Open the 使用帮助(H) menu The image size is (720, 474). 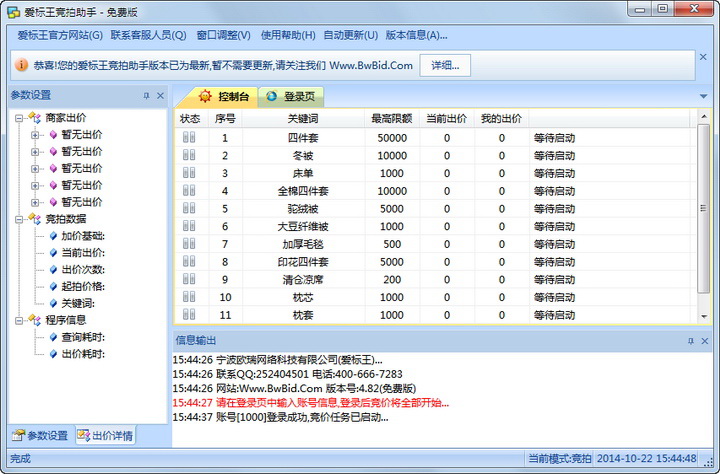[288, 35]
